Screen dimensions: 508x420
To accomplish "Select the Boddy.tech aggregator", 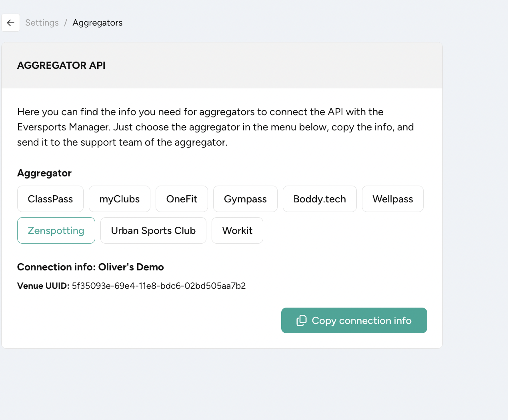I will click(320, 199).
